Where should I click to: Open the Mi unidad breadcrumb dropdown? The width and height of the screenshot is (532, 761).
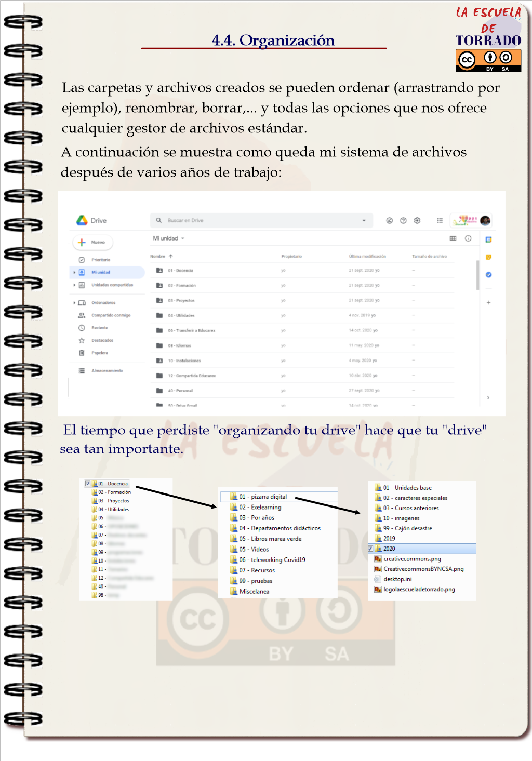click(x=183, y=238)
